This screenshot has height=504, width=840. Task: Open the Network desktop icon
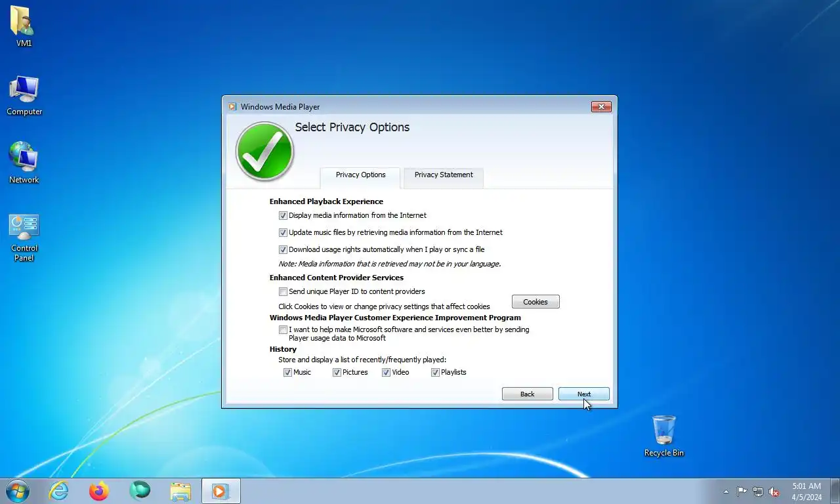pos(24,163)
